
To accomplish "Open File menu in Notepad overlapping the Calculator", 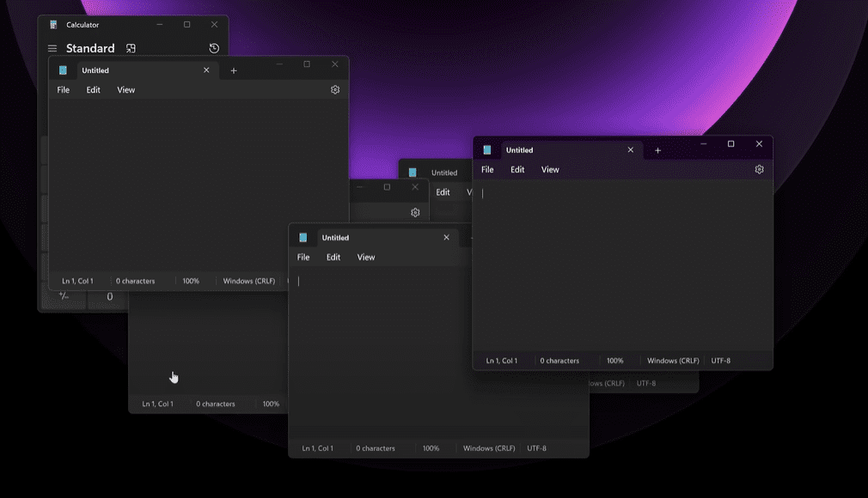I will click(63, 90).
